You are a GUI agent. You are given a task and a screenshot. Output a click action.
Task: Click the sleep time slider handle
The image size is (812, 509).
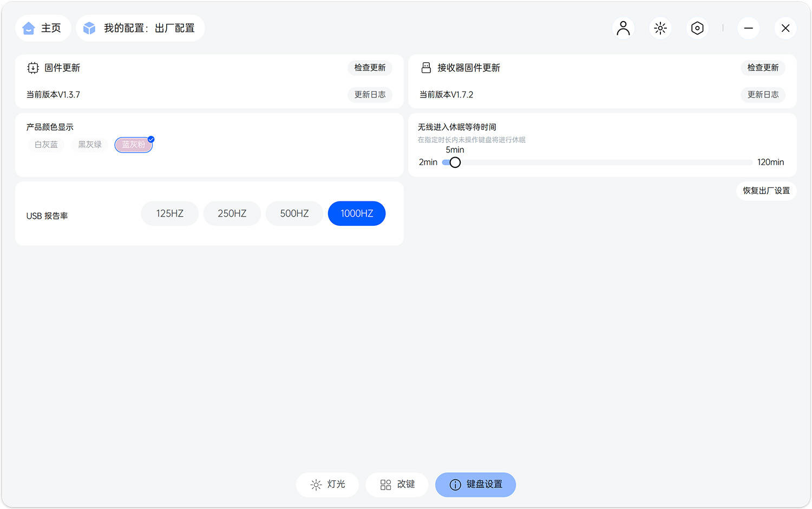pos(455,162)
